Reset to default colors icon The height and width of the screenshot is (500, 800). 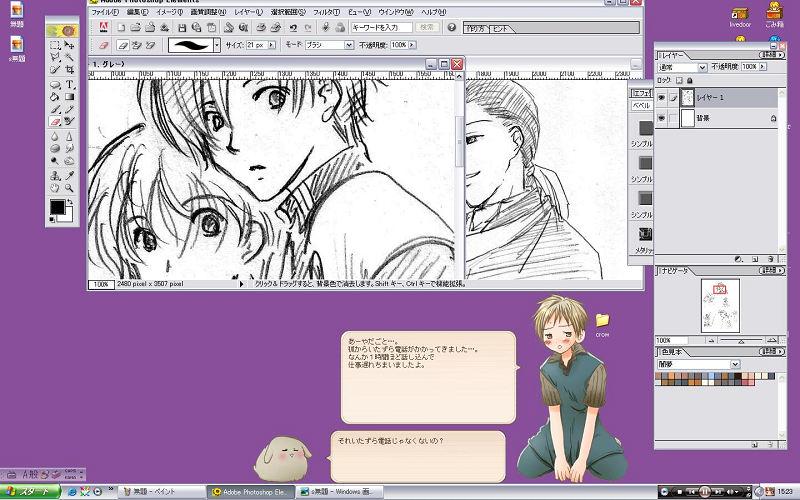[52, 220]
